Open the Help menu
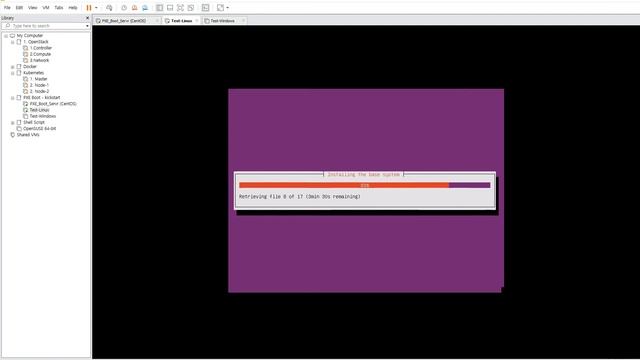 (73, 8)
